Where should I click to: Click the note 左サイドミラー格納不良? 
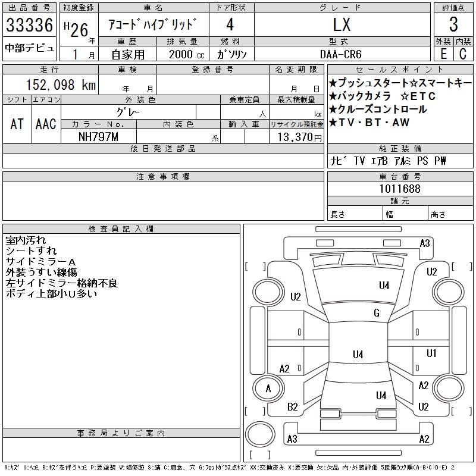(62, 283)
